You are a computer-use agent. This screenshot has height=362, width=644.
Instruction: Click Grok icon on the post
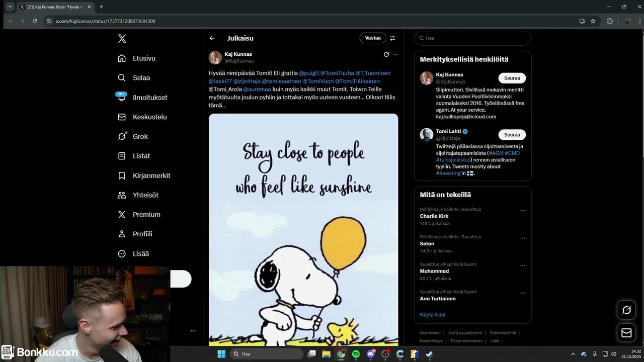coord(386,54)
